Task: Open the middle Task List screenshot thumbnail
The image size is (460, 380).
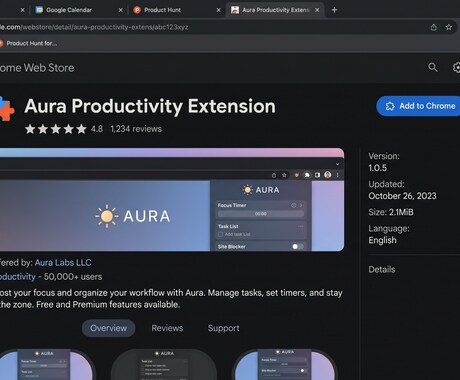Action: [x=164, y=364]
